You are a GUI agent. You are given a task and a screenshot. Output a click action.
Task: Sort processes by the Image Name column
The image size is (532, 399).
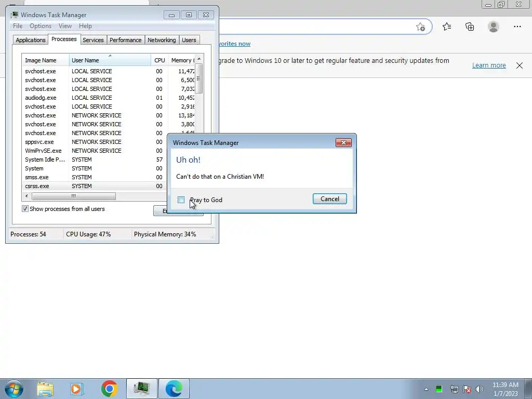tap(46, 60)
